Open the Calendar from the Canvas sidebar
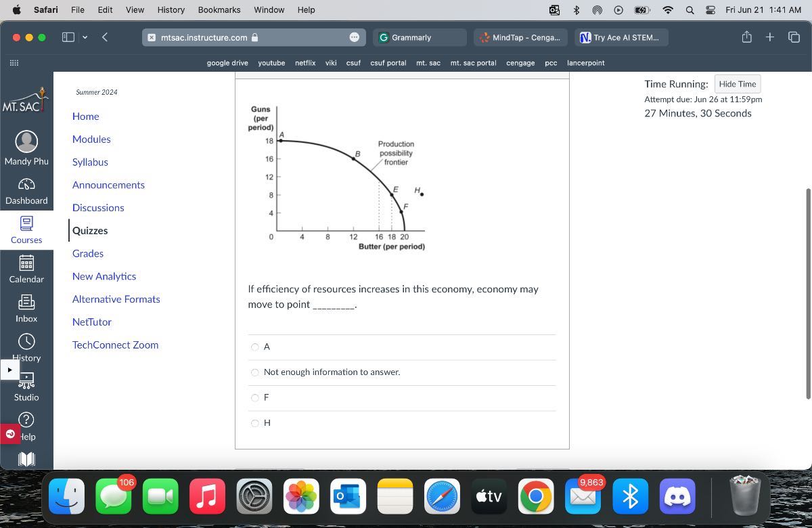812x528 pixels. [26, 268]
